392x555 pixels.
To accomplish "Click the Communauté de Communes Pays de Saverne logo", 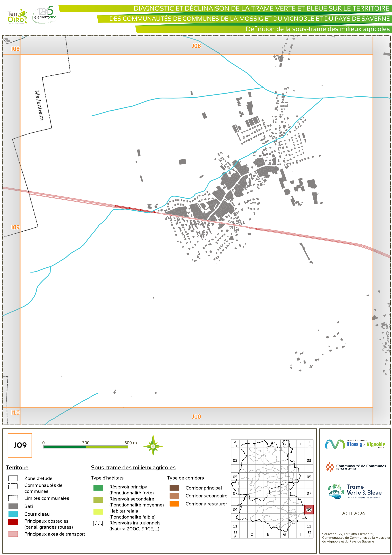I will coord(355,467).
